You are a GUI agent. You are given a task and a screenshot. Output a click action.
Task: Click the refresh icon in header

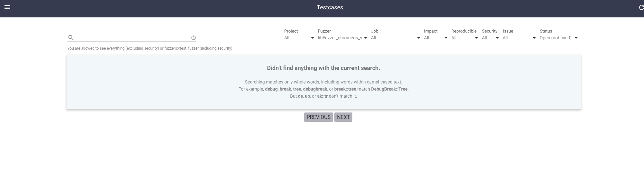point(641,7)
